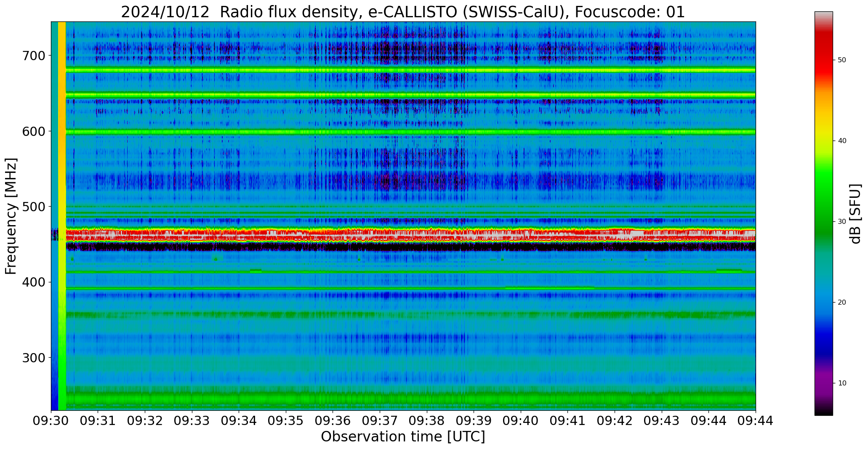Click the 500 frequency tick label
The height and width of the screenshot is (449, 868).
(33, 207)
